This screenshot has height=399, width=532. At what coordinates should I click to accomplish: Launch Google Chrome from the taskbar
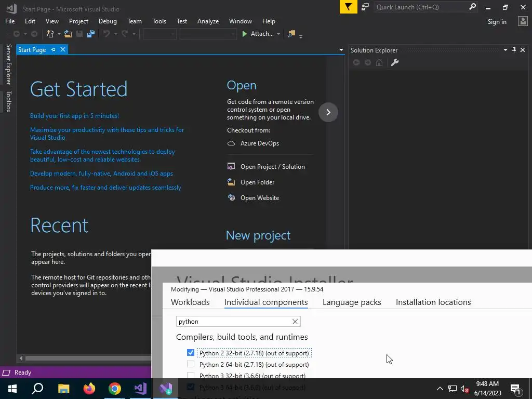115,389
